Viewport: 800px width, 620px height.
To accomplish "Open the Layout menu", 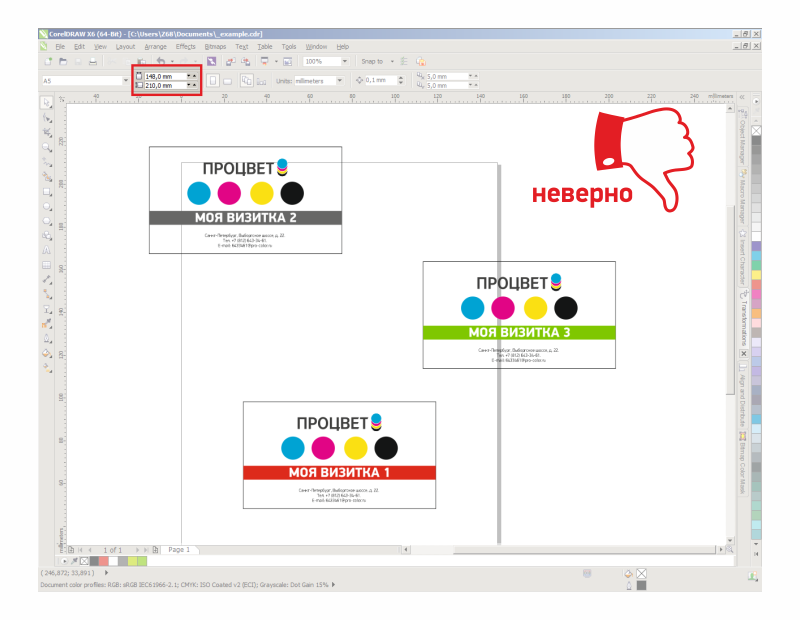I will [125, 46].
